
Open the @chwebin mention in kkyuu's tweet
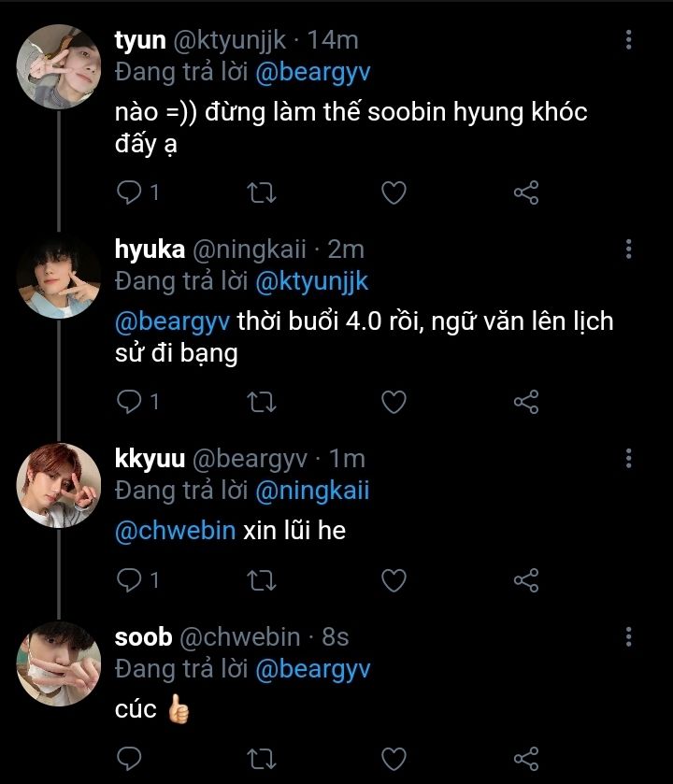(x=175, y=531)
